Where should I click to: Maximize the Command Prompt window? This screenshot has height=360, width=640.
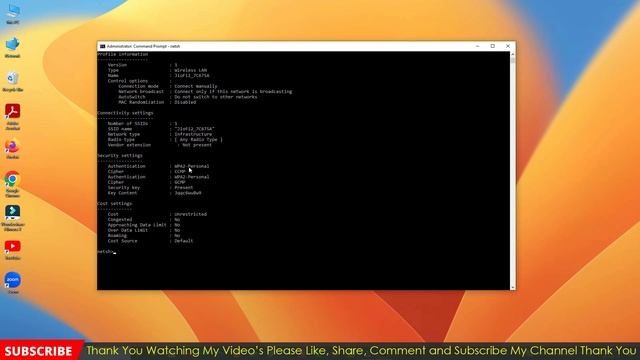pyautogui.click(x=493, y=46)
